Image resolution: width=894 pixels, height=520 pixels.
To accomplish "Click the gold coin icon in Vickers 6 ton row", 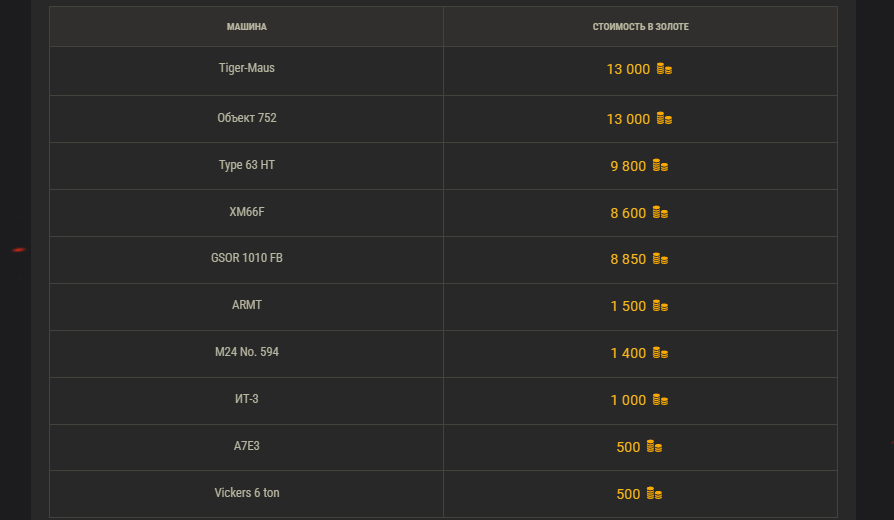I will [x=655, y=494].
